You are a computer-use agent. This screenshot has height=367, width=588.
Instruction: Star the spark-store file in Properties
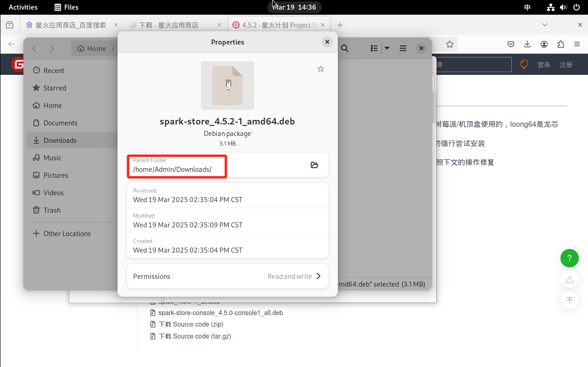click(x=321, y=69)
